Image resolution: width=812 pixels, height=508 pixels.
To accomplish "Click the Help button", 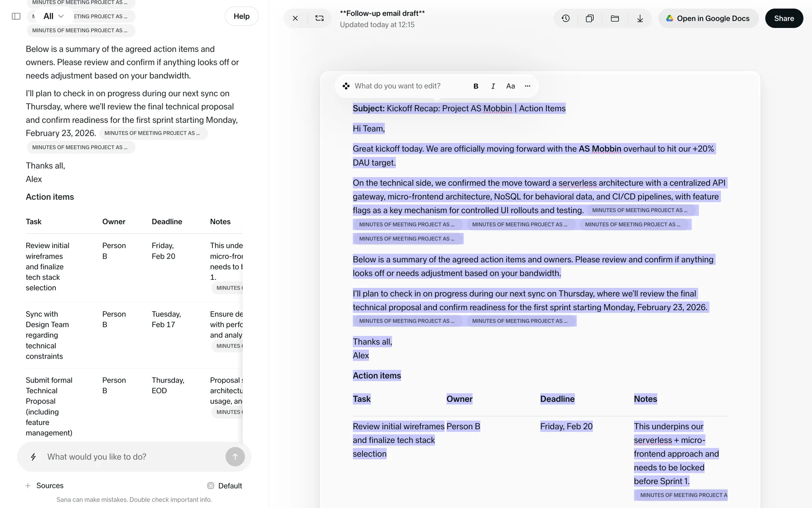I will (x=241, y=17).
